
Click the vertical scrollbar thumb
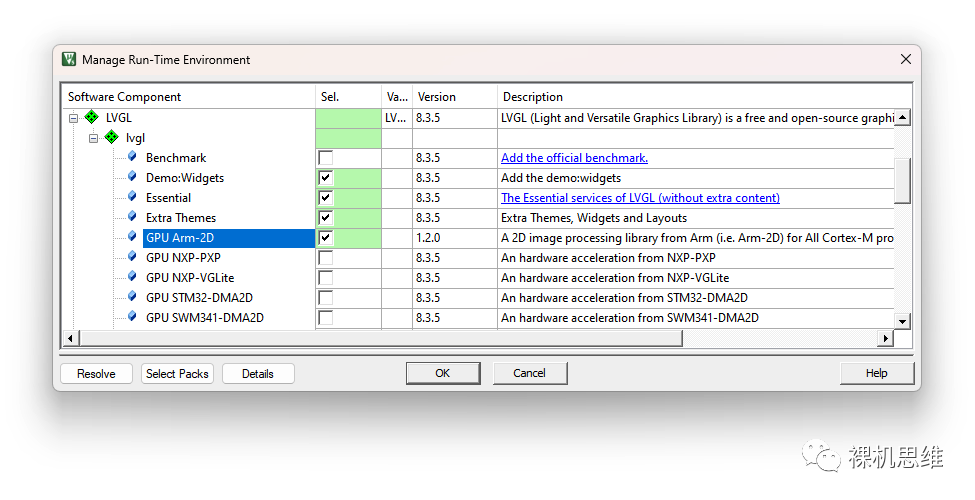[x=902, y=180]
